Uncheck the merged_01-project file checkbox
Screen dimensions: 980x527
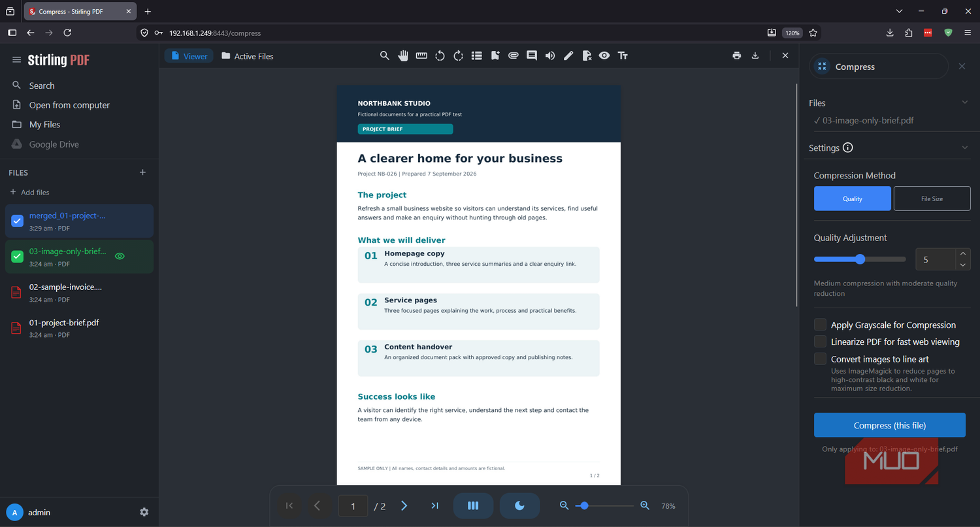pyautogui.click(x=18, y=221)
